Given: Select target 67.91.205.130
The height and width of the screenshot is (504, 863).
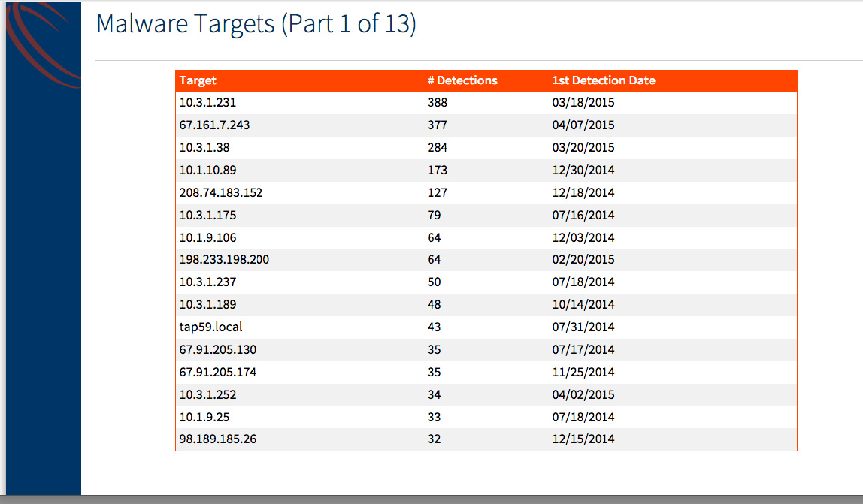Looking at the screenshot, I should coord(217,349).
